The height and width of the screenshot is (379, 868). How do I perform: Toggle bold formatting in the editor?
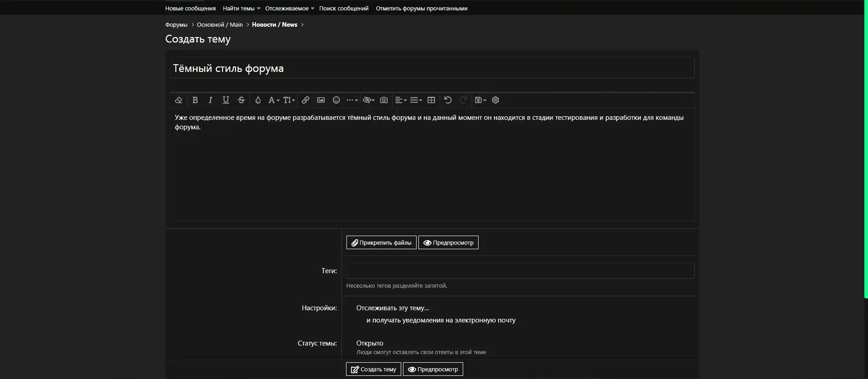click(195, 100)
